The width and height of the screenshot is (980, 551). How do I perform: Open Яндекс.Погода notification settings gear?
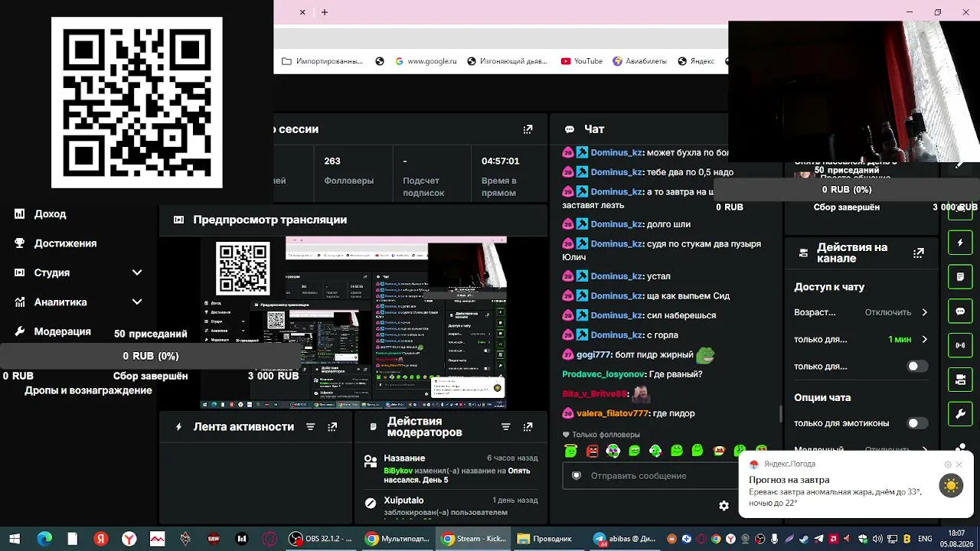(x=948, y=465)
